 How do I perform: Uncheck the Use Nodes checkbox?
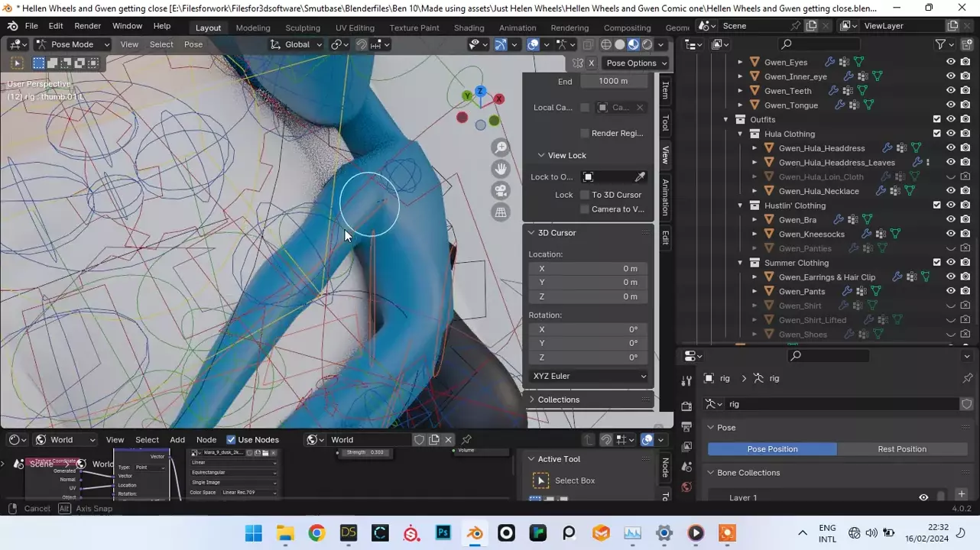click(231, 440)
